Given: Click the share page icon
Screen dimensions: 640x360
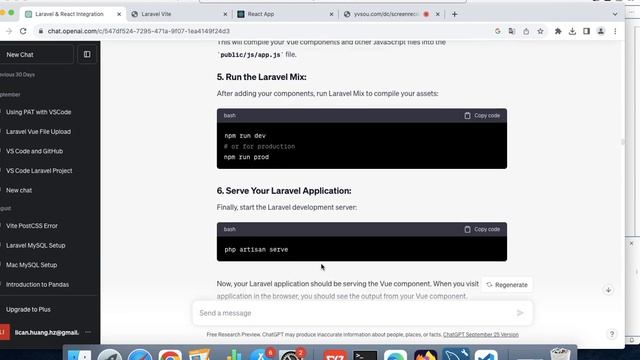Looking at the screenshot, I should pos(526,31).
